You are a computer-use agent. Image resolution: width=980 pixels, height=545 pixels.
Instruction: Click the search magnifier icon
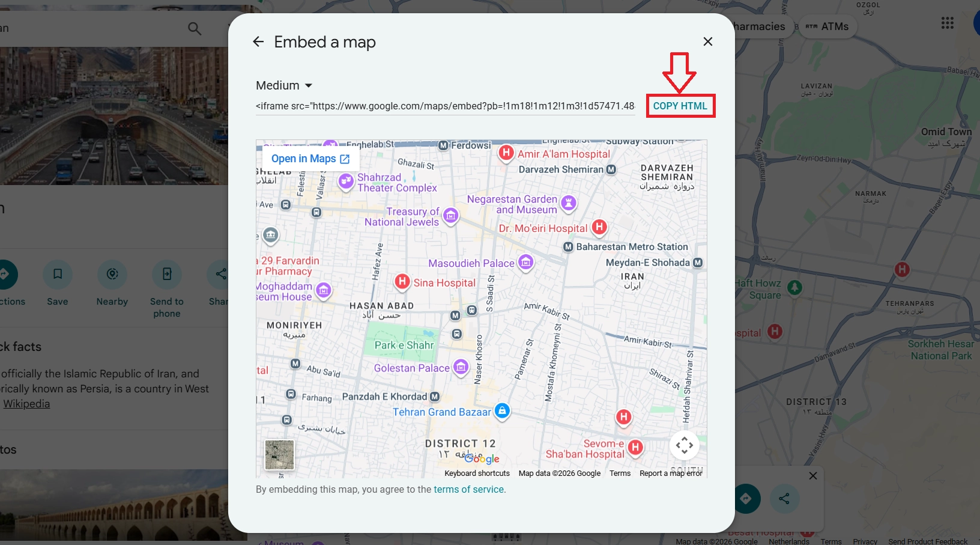pyautogui.click(x=195, y=28)
